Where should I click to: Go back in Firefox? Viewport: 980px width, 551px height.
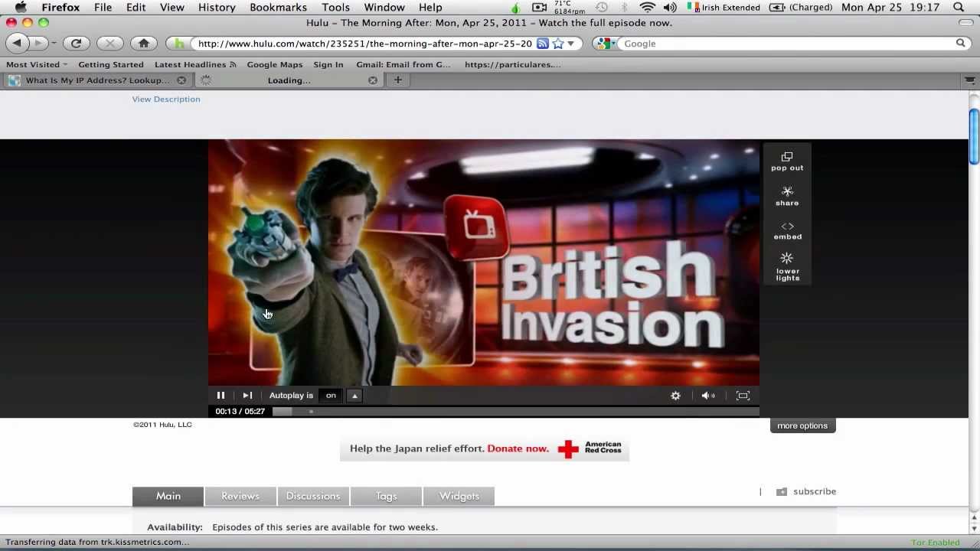pyautogui.click(x=17, y=44)
